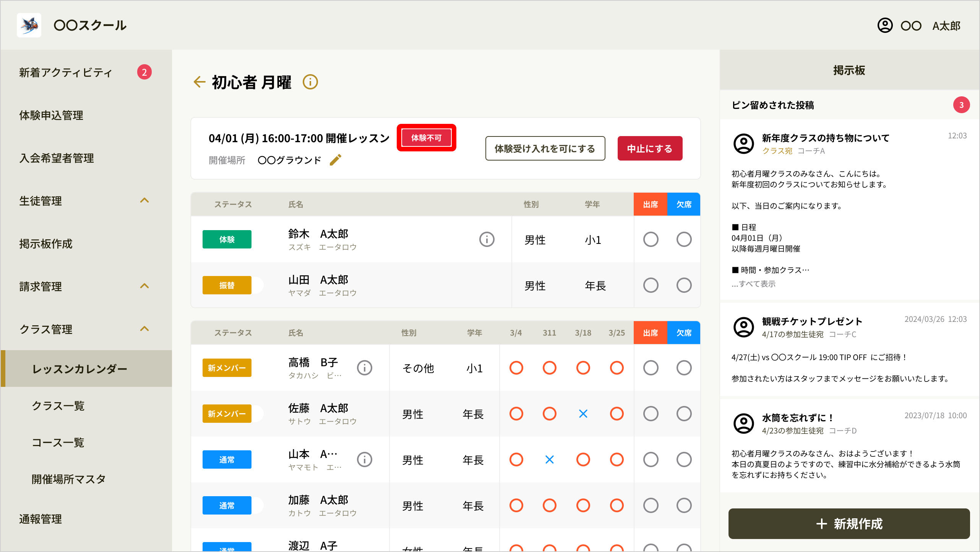The image size is (980, 552).
Task: Open post titled 観戦チケットプレゼント
Action: 812,321
